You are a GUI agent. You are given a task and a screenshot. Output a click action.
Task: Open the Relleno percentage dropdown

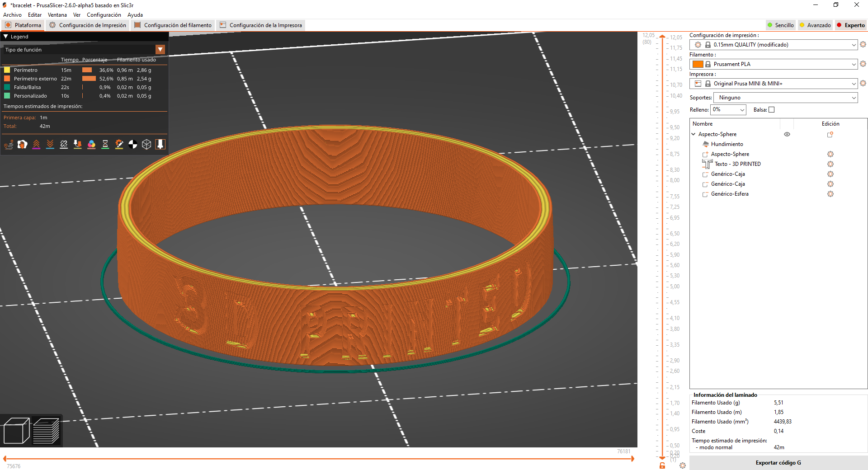pyautogui.click(x=728, y=110)
